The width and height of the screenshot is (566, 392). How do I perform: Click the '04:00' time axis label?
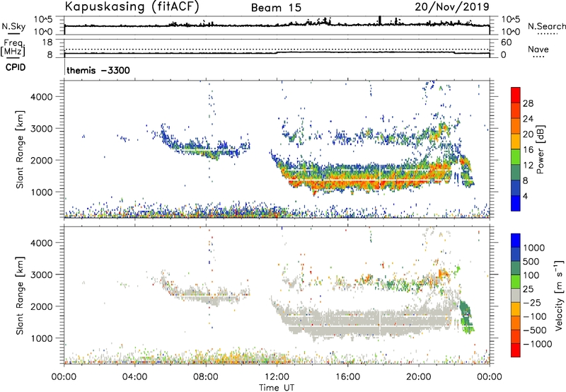point(135,377)
